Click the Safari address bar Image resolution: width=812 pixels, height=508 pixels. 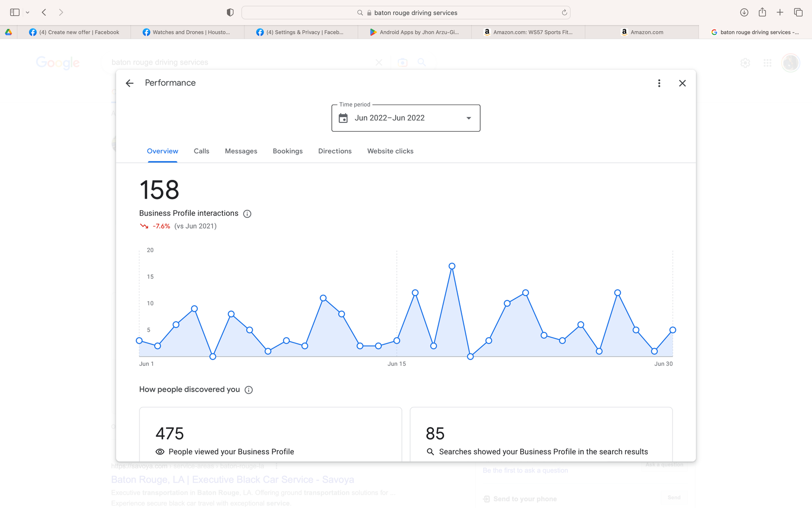pos(406,13)
